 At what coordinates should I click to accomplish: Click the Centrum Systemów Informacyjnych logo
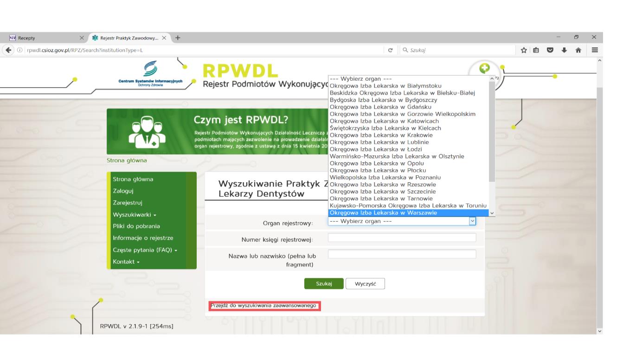(x=151, y=73)
